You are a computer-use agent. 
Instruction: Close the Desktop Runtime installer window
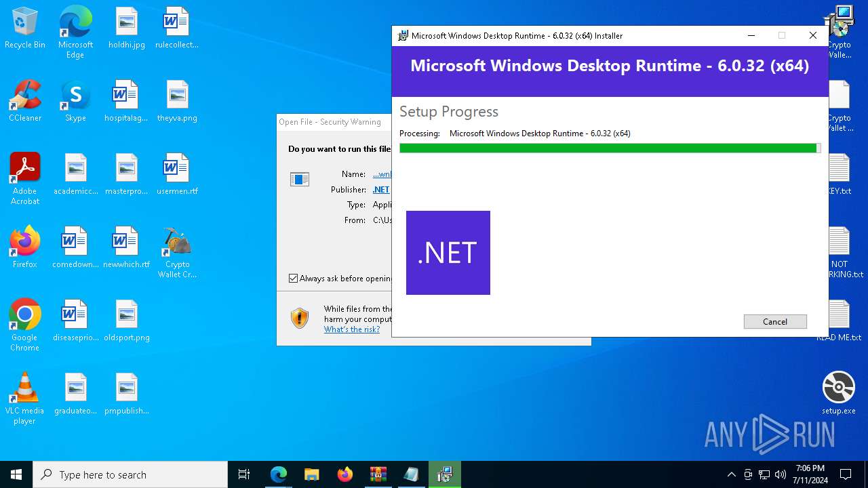click(x=813, y=36)
